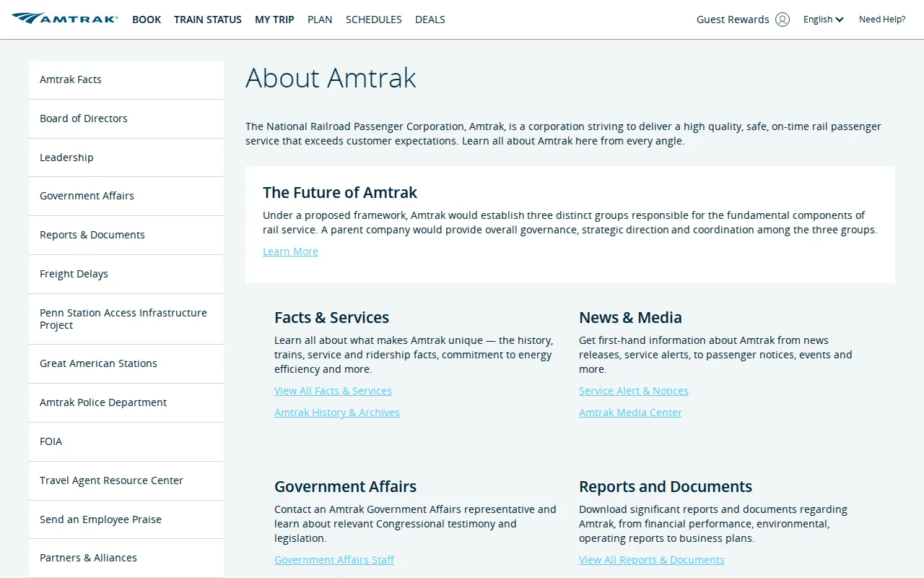The width and height of the screenshot is (924, 578).
Task: Click the About Amtrak page heading
Action: 331,78
